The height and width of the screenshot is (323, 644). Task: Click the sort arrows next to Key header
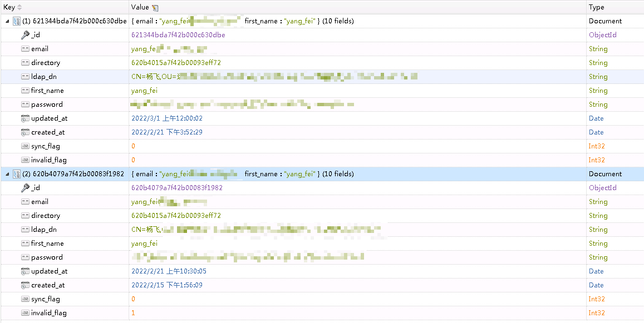(x=20, y=7)
